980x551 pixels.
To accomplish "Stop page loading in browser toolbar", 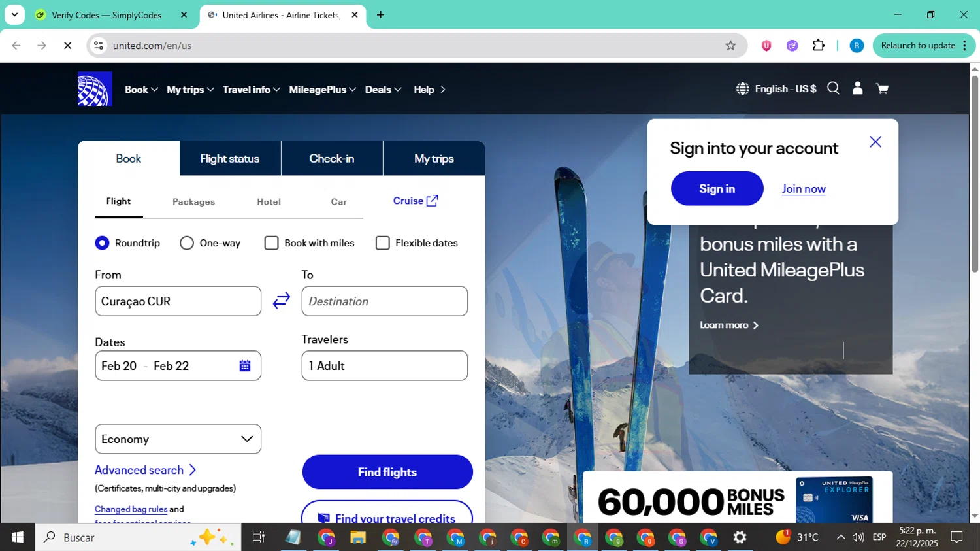I will tap(67, 46).
